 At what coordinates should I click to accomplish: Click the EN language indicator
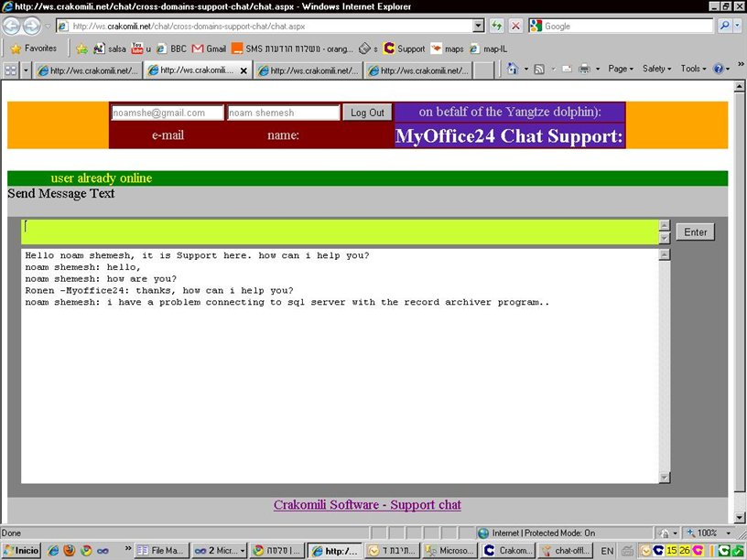pos(607,551)
